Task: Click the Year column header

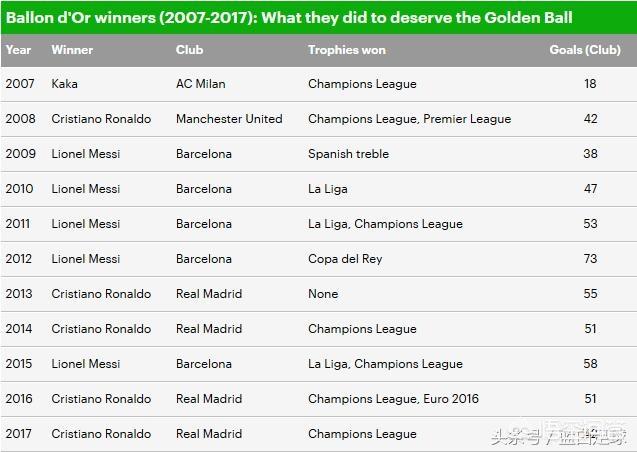Action: point(18,50)
